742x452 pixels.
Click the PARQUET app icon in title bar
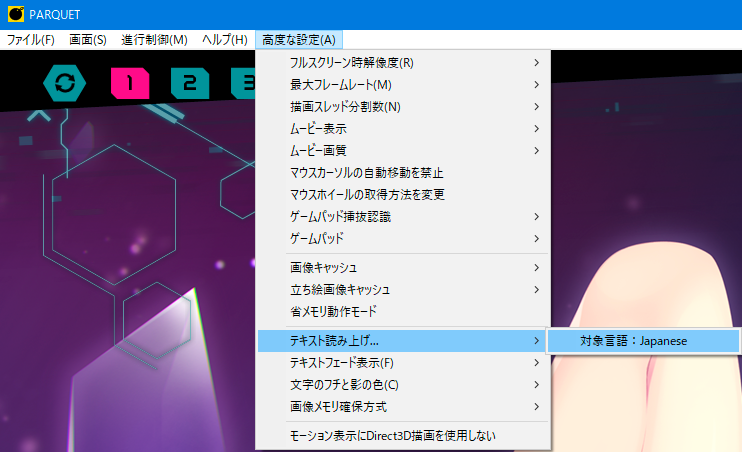click(15, 13)
